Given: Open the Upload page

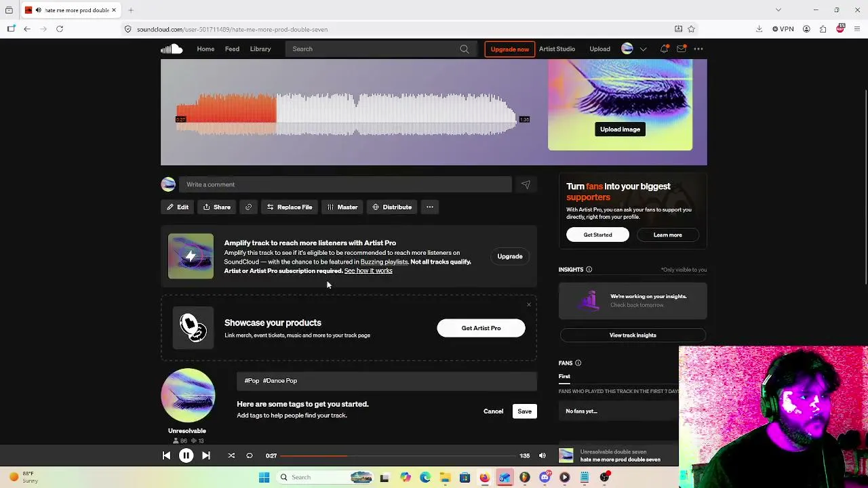Looking at the screenshot, I should (x=599, y=49).
